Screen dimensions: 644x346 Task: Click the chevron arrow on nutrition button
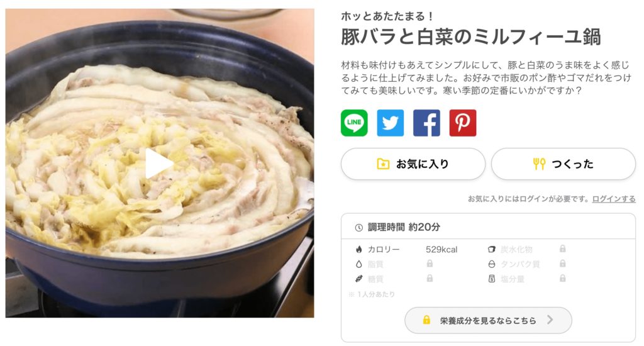click(550, 320)
